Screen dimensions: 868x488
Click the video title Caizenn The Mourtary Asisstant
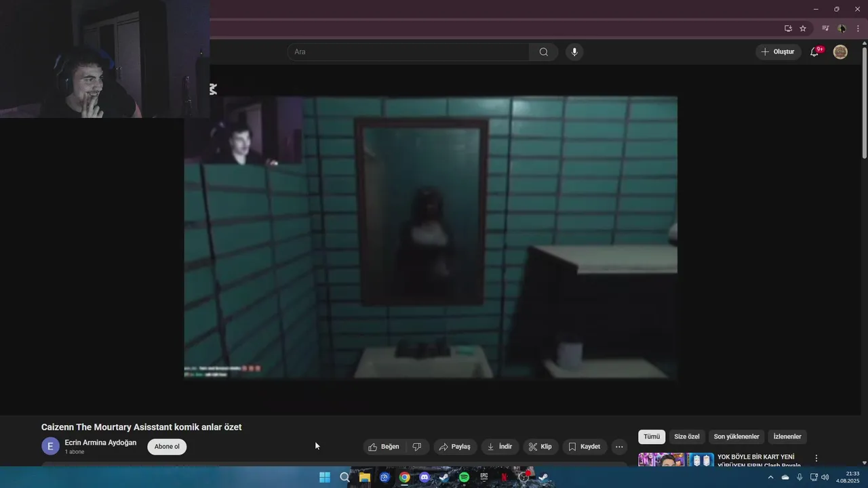(141, 427)
